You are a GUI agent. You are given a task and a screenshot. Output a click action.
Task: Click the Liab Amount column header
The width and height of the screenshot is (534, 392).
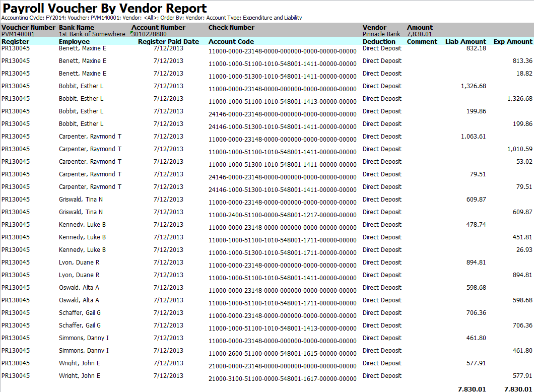pos(465,41)
